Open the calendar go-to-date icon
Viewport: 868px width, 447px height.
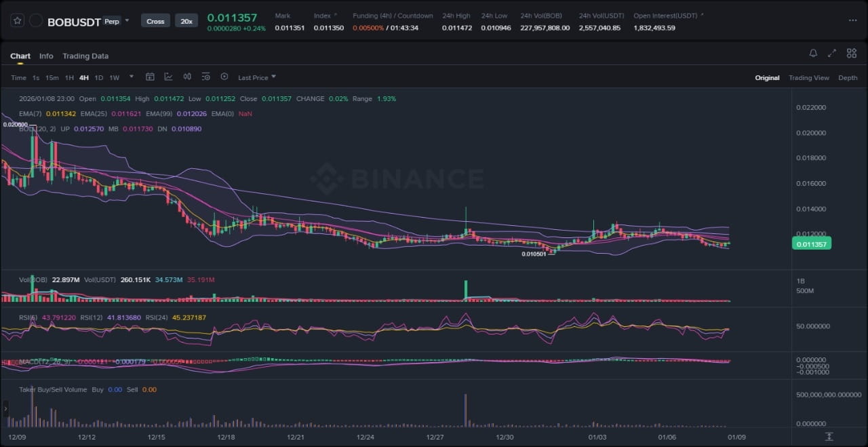pyautogui.click(x=151, y=77)
